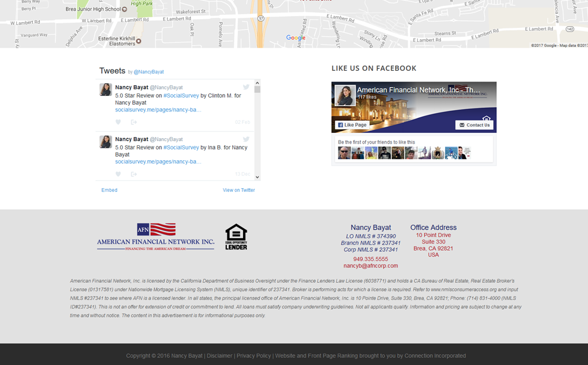Open the Disclaimer footer link
The height and width of the screenshot is (365, 588).
tap(220, 355)
